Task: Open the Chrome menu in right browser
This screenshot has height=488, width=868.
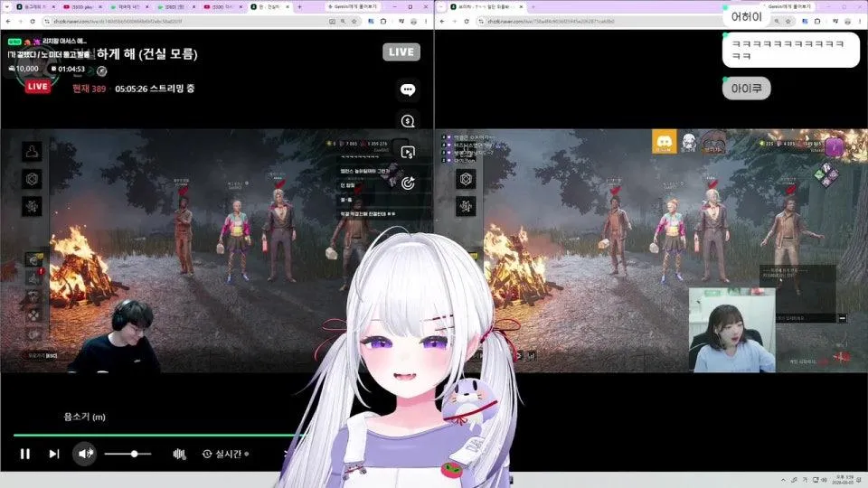Action: (860, 21)
